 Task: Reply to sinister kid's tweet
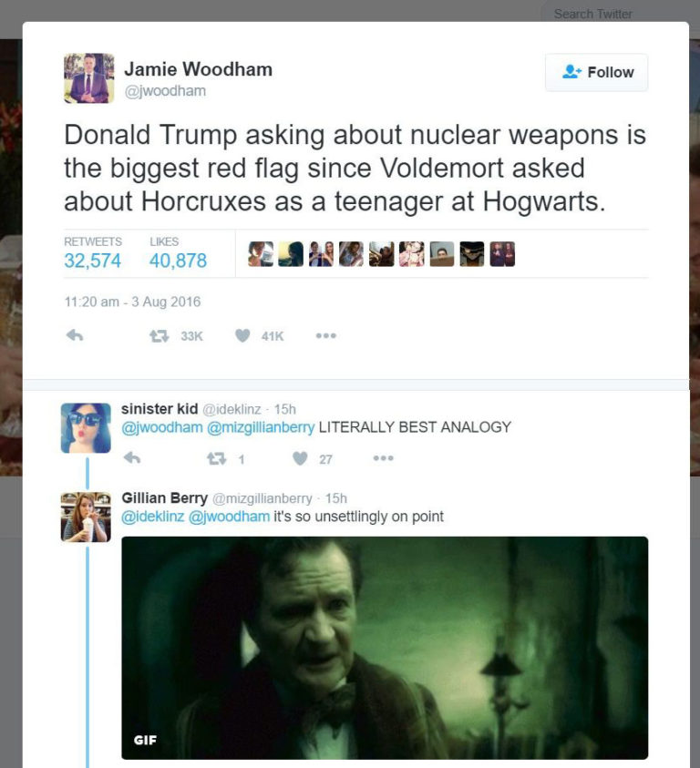[132, 458]
